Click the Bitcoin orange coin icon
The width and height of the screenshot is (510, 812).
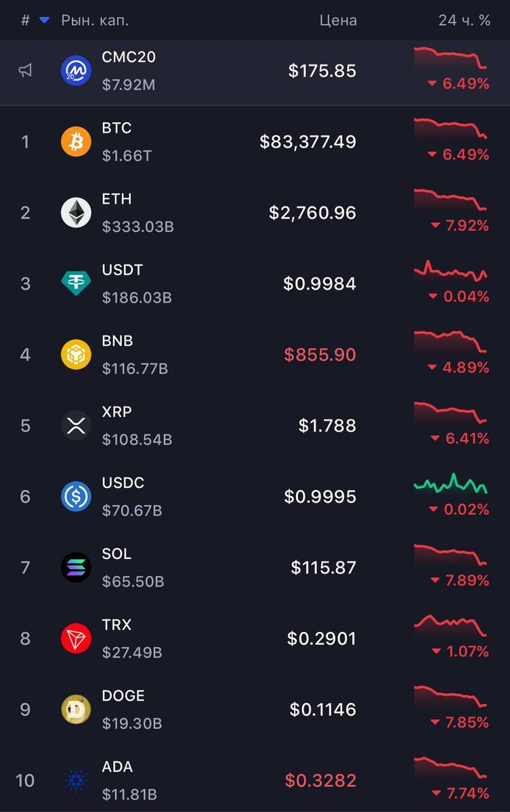tap(76, 142)
